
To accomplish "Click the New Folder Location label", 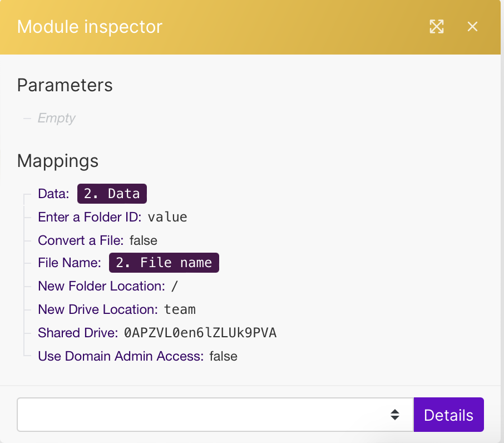I will pos(101,286).
